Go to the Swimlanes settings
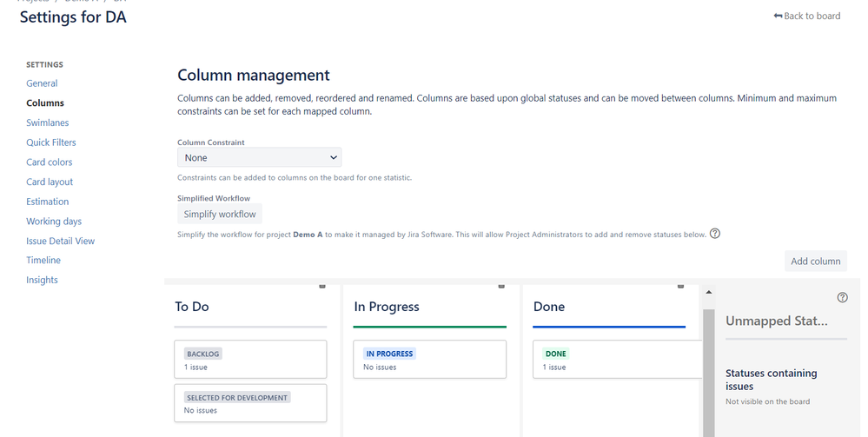 [x=48, y=122]
